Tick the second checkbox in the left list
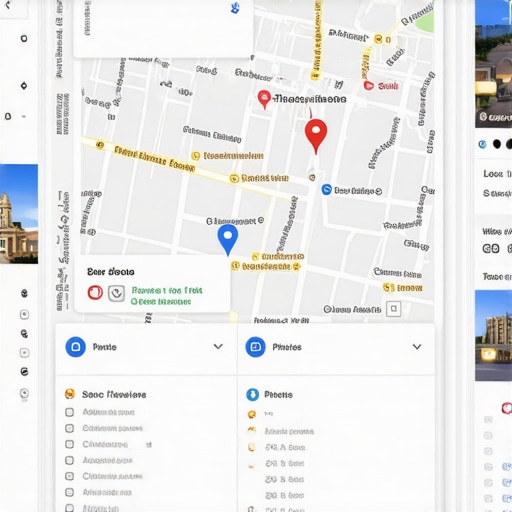The image size is (512, 512). point(69,428)
